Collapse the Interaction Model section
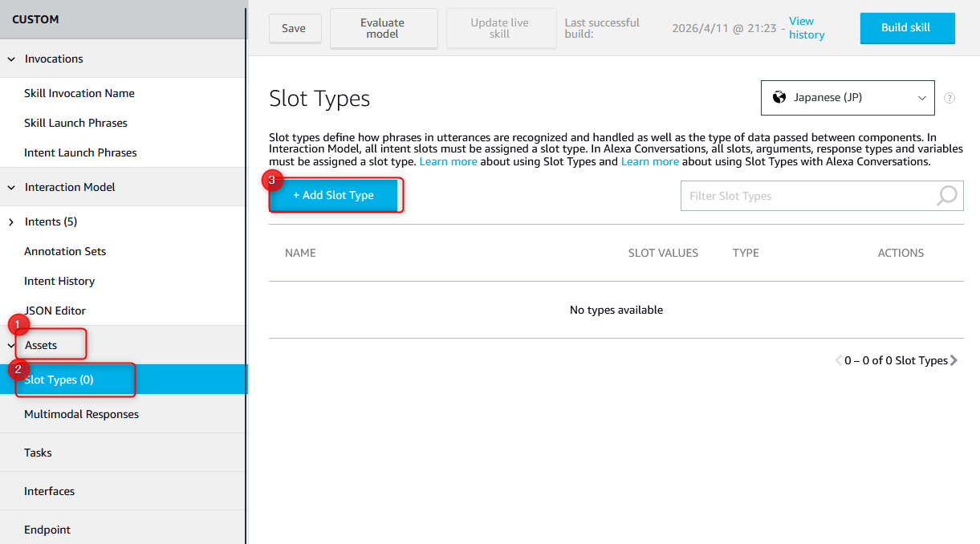The image size is (980, 544). tap(12, 188)
